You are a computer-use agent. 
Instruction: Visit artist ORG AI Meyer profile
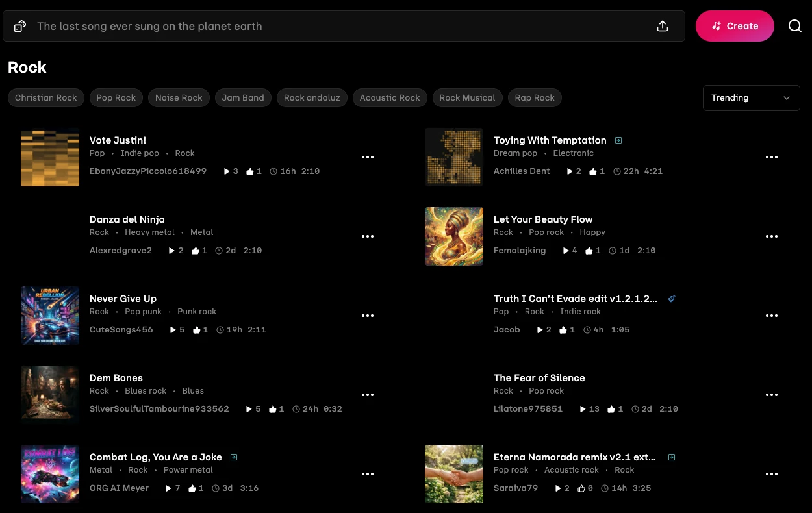tap(119, 488)
